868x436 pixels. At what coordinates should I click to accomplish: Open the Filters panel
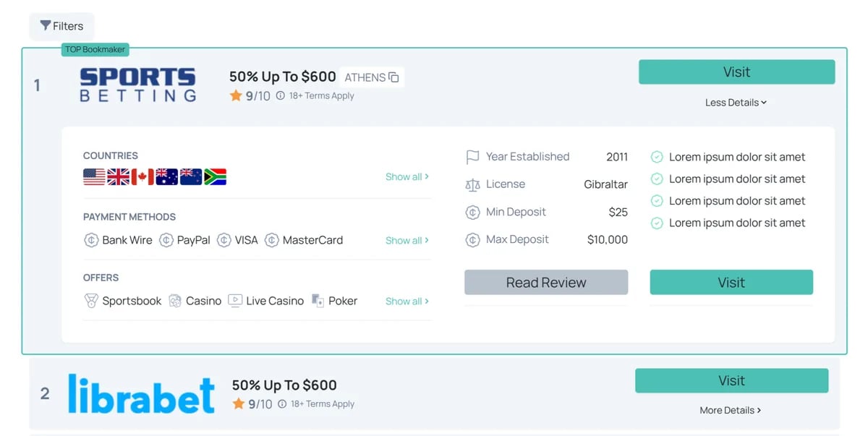click(61, 26)
